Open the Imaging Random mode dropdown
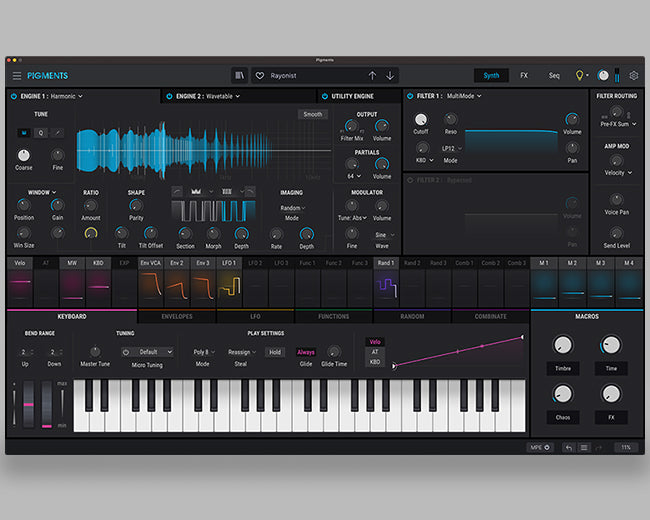Image resolution: width=650 pixels, height=520 pixels. [293, 208]
